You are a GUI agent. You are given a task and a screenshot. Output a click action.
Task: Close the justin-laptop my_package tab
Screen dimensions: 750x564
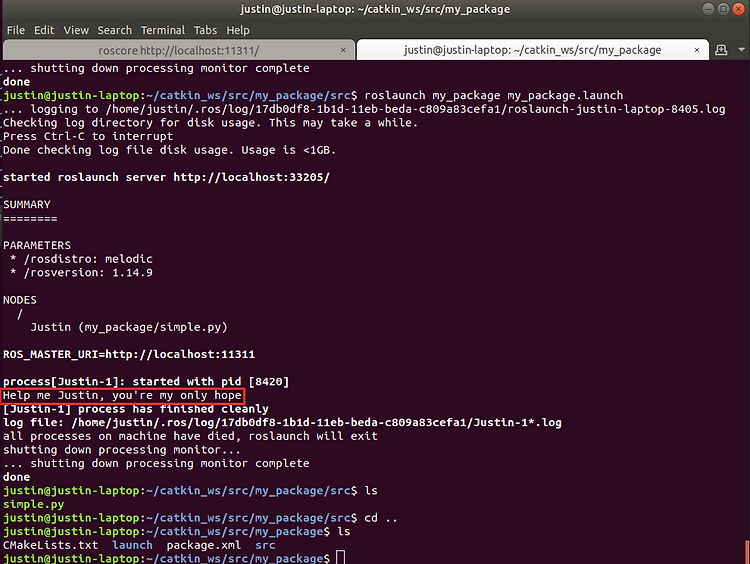[x=697, y=50]
